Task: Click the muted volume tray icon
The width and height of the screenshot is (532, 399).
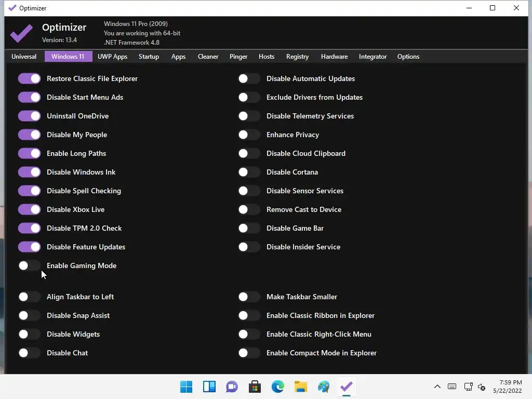Action: (482, 387)
